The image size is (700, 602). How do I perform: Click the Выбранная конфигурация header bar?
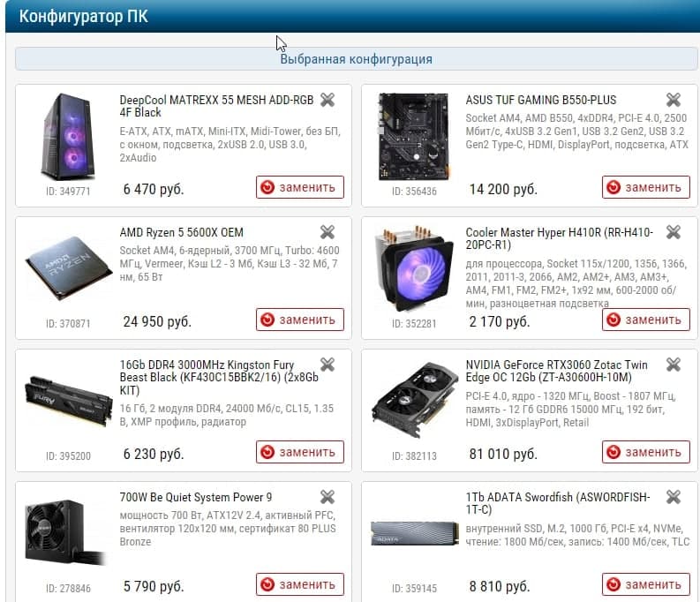pos(357,59)
